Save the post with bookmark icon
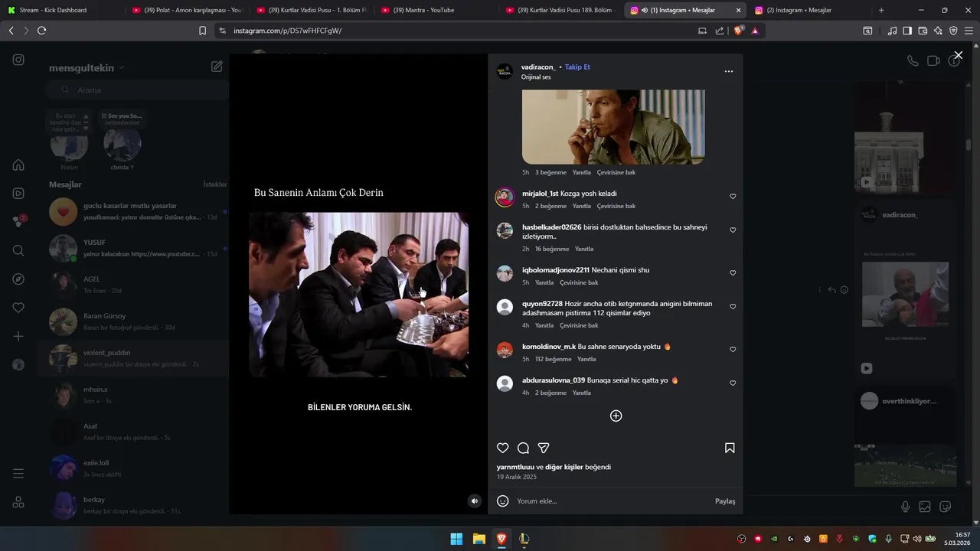980x551 pixels. (730, 448)
